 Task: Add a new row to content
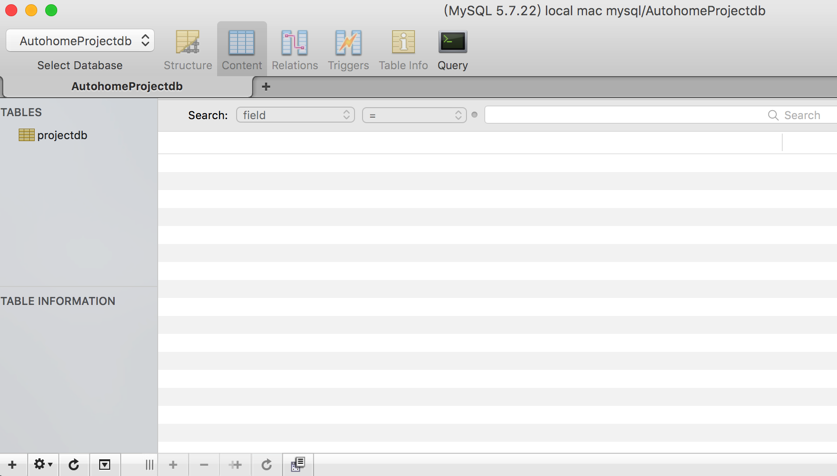click(173, 465)
